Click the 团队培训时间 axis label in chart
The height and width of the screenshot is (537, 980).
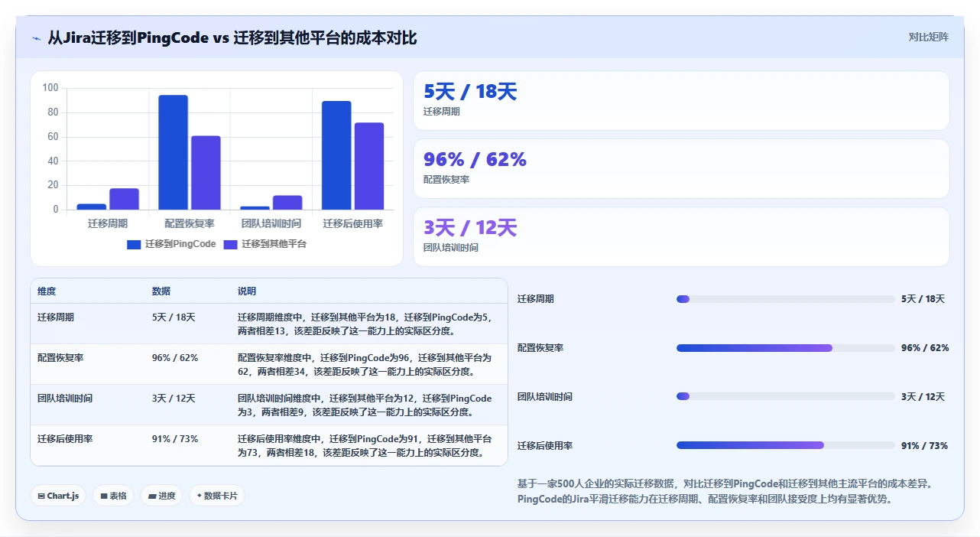(x=271, y=223)
